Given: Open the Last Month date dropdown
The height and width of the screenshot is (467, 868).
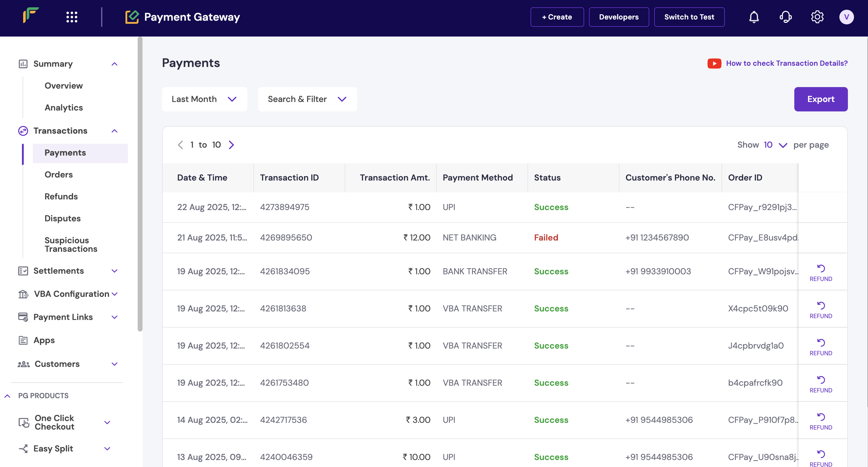Looking at the screenshot, I should click(x=204, y=99).
